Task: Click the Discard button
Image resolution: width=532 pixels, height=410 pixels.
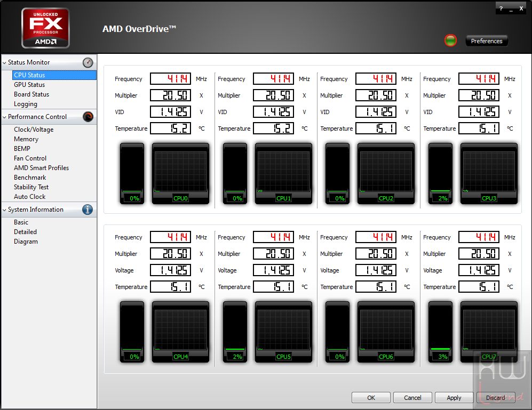Action: (x=495, y=397)
